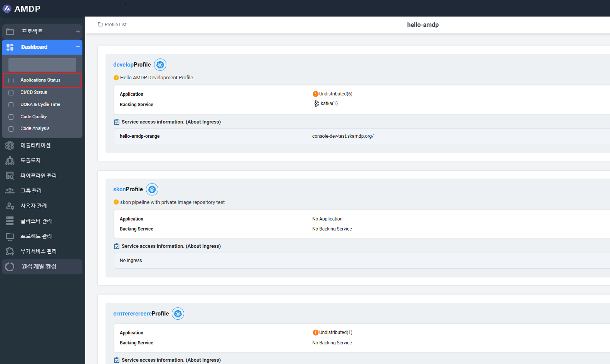Click status icon before skon pipeline description
The width and height of the screenshot is (610, 364).
click(116, 202)
